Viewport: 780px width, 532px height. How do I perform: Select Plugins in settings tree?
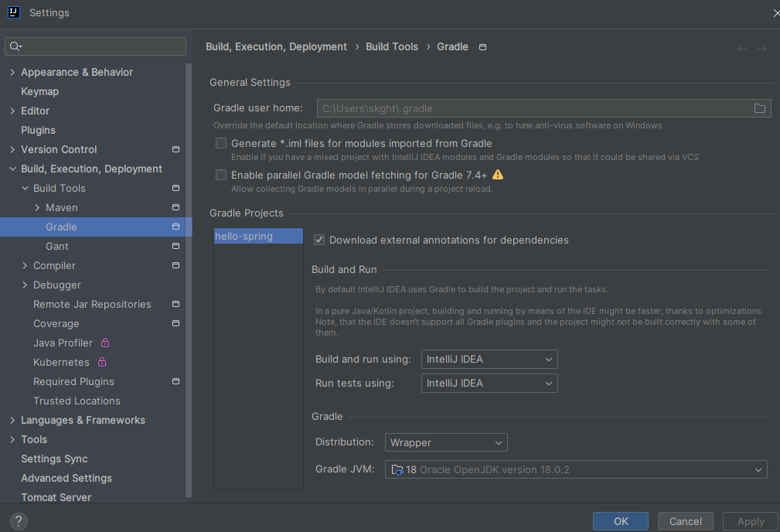(x=39, y=131)
